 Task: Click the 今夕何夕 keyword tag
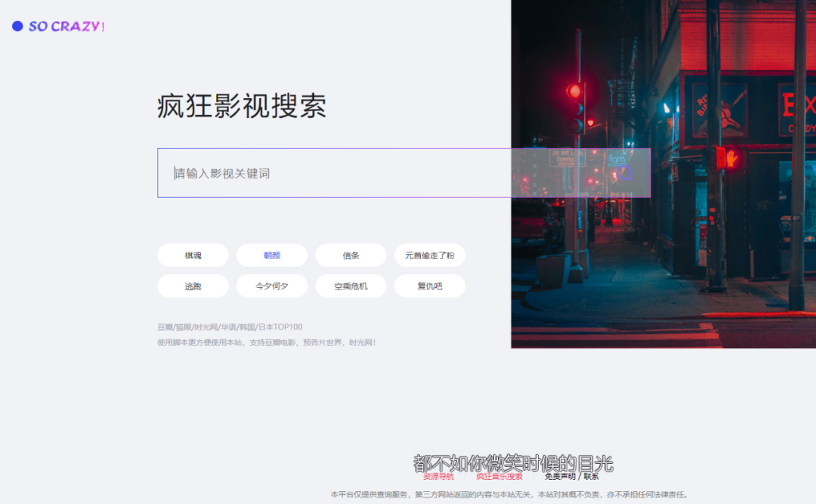click(x=272, y=286)
